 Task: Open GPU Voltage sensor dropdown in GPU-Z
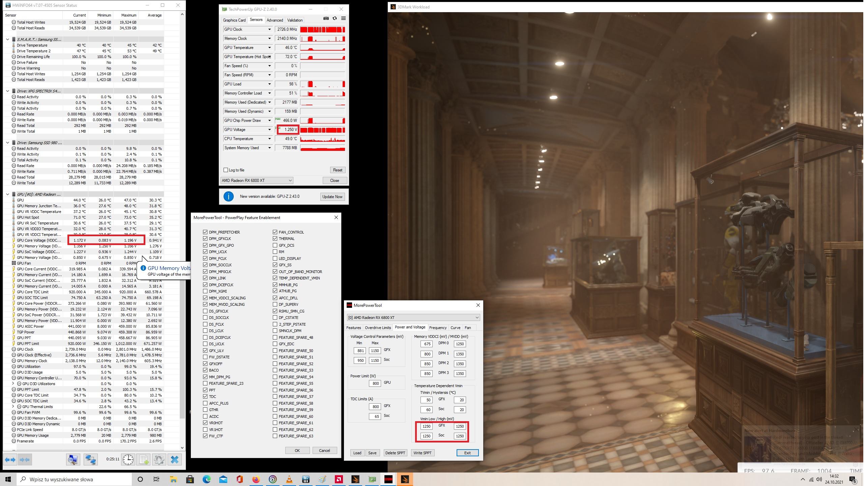269,130
